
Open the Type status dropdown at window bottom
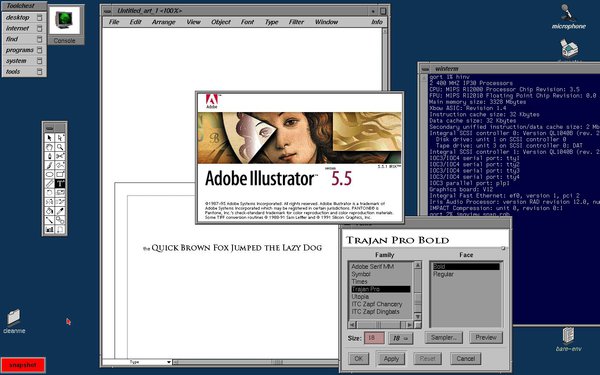point(150,362)
